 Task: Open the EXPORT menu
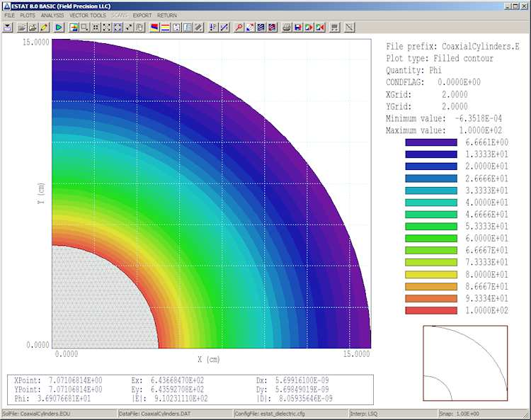(142, 15)
